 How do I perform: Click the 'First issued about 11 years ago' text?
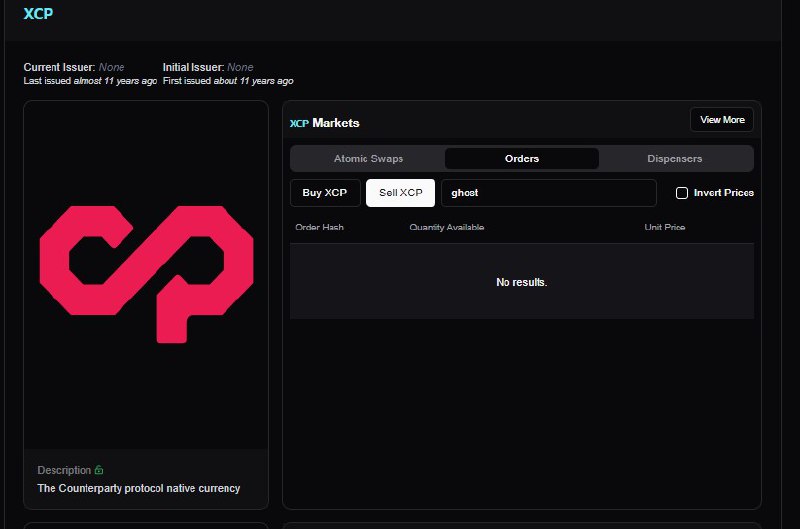point(228,81)
